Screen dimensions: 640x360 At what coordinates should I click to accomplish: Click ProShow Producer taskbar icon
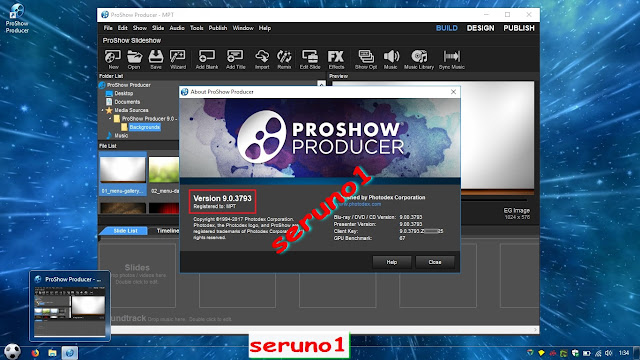(x=69, y=353)
